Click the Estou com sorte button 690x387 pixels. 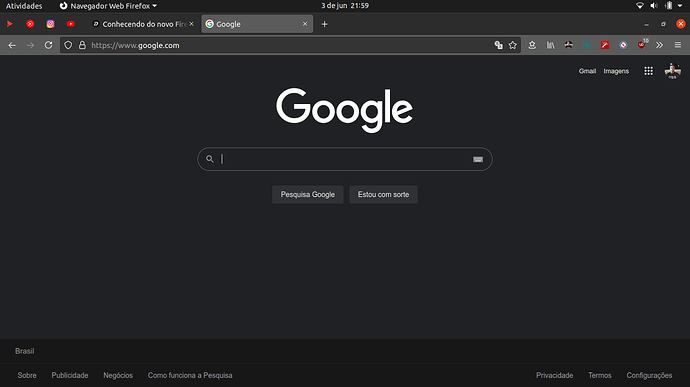383,194
